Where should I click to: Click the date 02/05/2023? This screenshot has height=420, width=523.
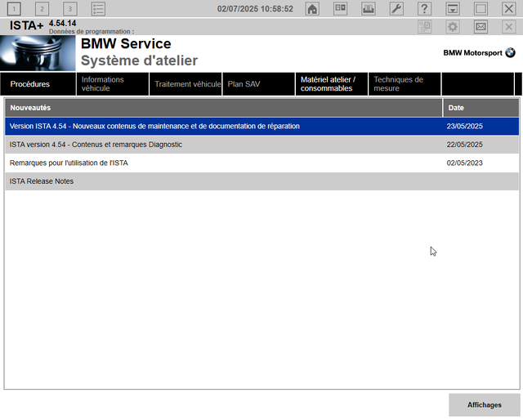click(x=465, y=163)
